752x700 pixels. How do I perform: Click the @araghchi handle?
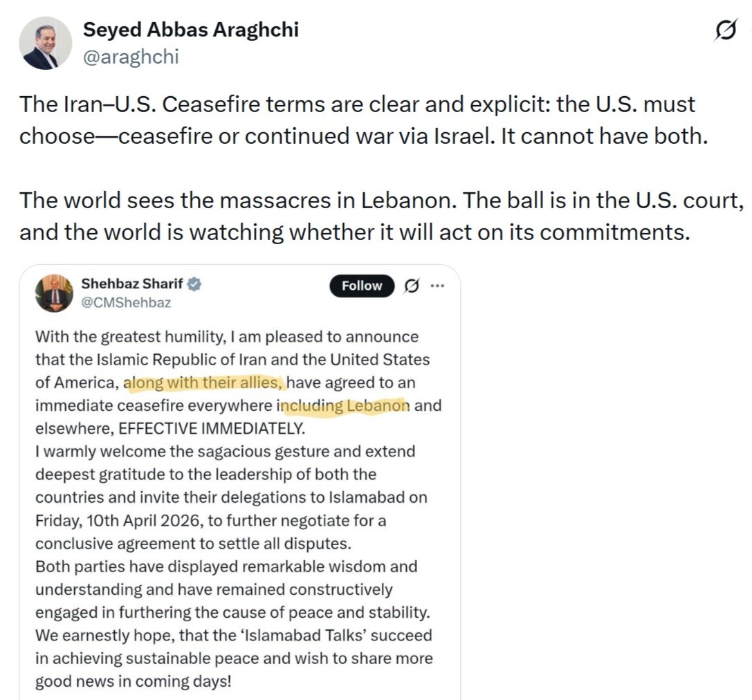coord(130,57)
